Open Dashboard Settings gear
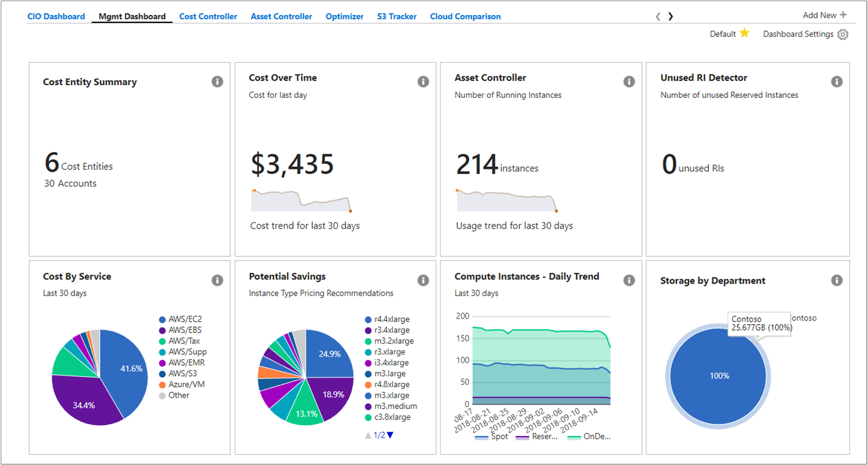This screenshot has width=868, height=465. click(x=843, y=34)
